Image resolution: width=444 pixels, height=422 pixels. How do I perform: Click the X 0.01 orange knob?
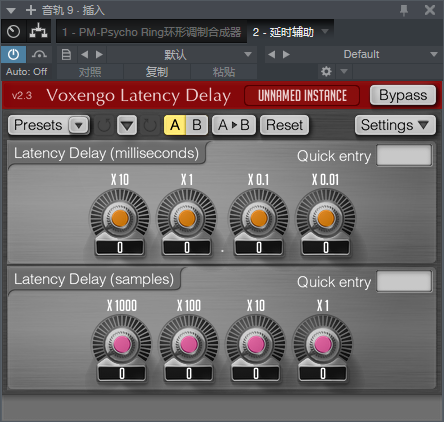(x=326, y=218)
